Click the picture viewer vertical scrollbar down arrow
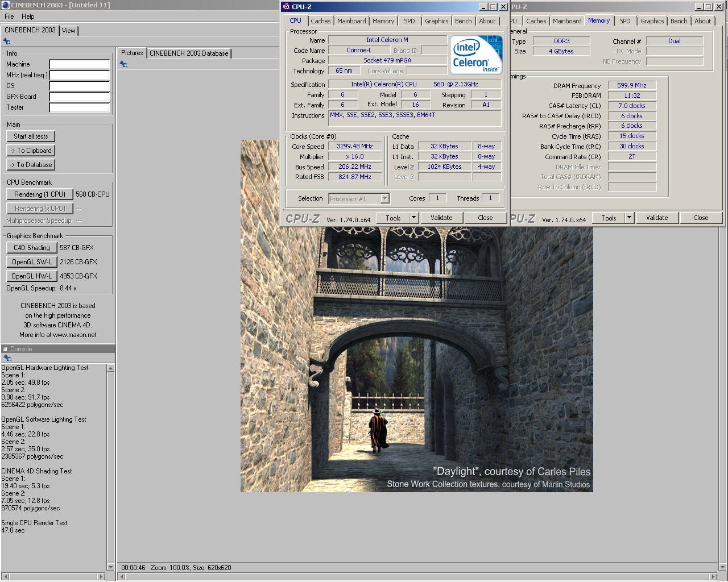This screenshot has width=728, height=582. point(723,567)
